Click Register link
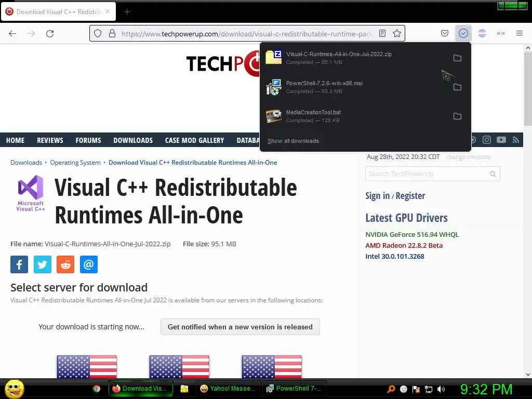This screenshot has width=532, height=399. [x=410, y=196]
